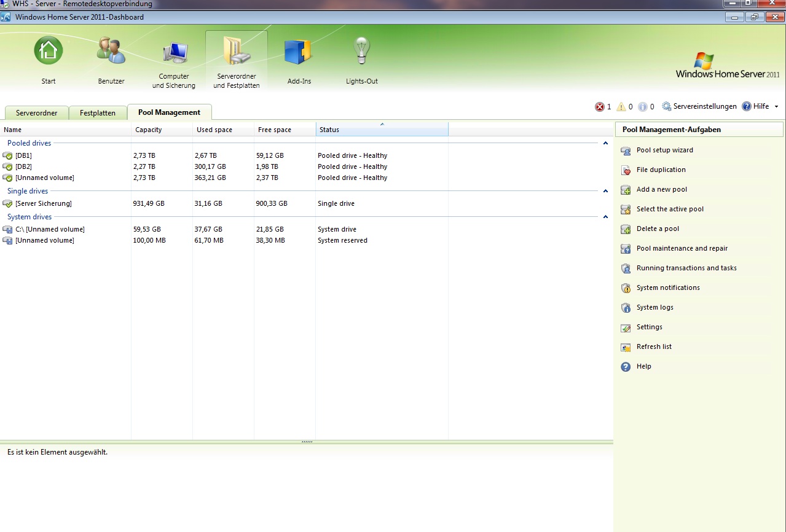Open the System notifications link
Image resolution: width=786 pixels, height=532 pixels.
[668, 288]
